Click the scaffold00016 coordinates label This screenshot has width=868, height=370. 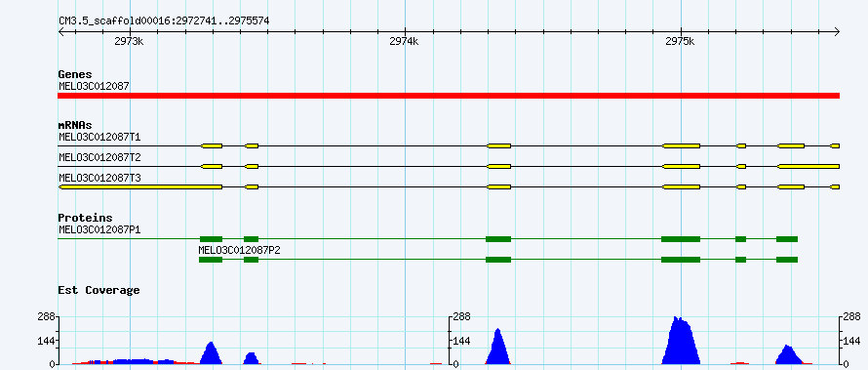point(164,21)
